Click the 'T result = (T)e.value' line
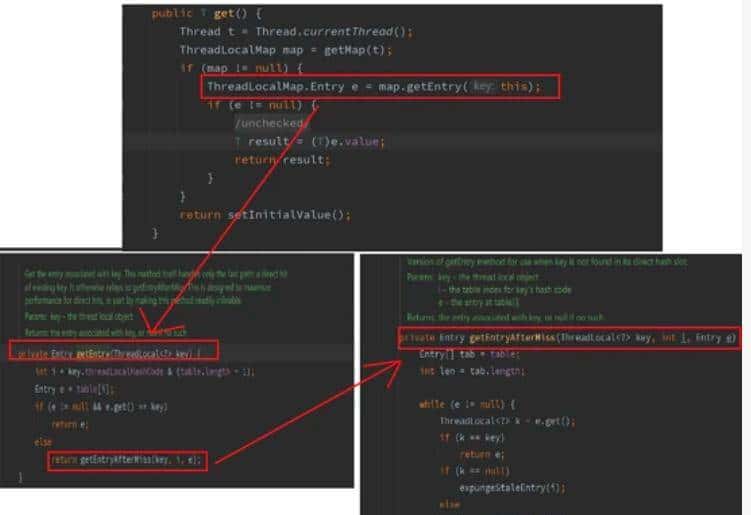The image size is (751, 515). pos(309,141)
